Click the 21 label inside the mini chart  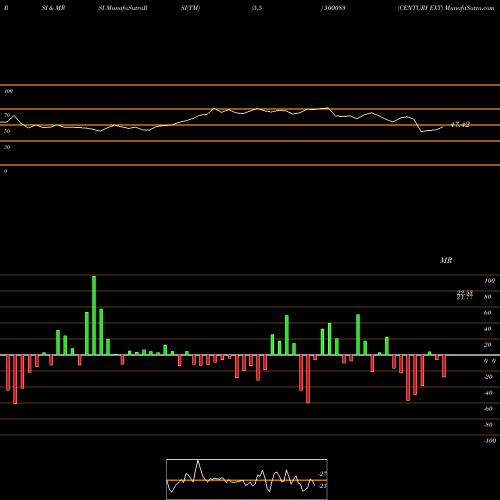[x=323, y=486]
